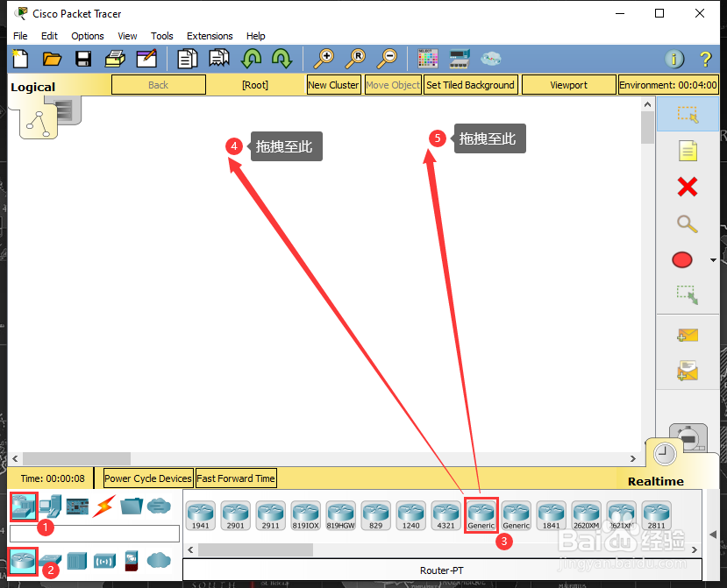This screenshot has height=588, width=727.
Task: Paste using the paste toolbar icon
Action: pyautogui.click(x=219, y=59)
